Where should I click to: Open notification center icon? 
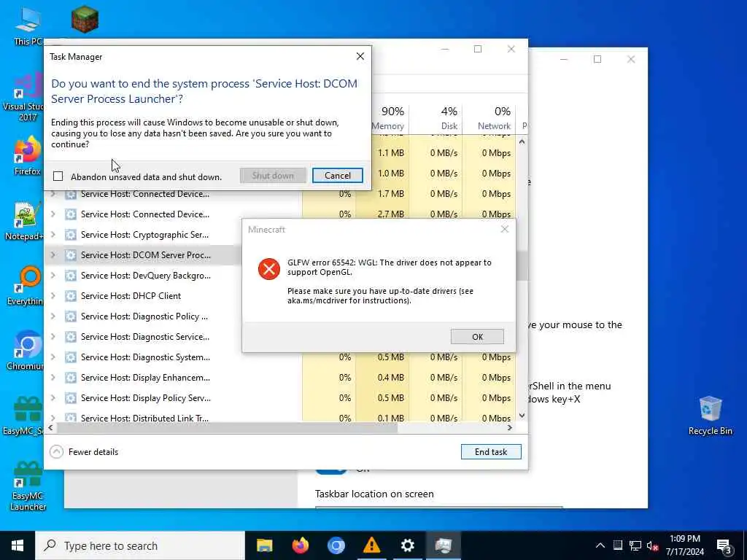pyautogui.click(x=724, y=546)
